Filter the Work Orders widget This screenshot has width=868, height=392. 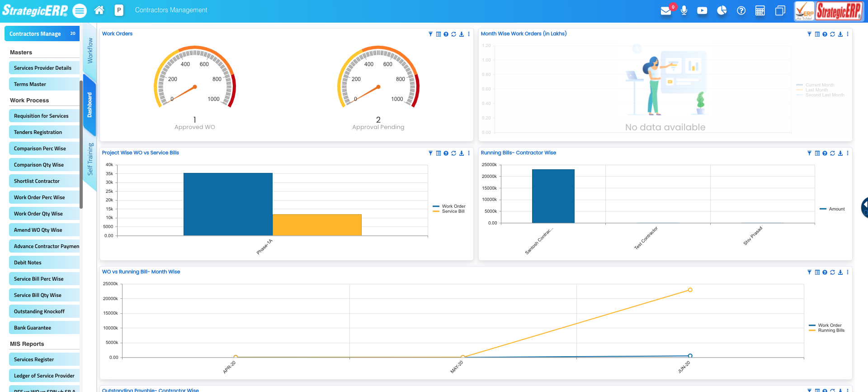click(430, 34)
